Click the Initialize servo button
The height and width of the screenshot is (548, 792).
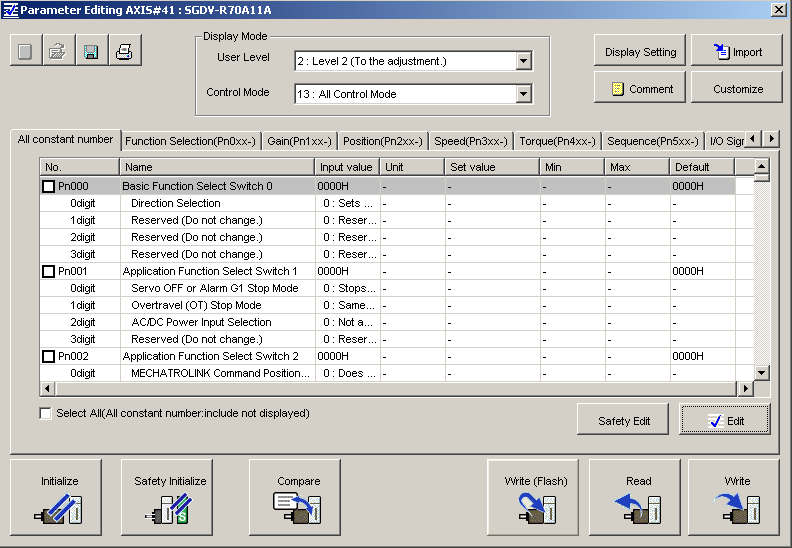[56, 497]
